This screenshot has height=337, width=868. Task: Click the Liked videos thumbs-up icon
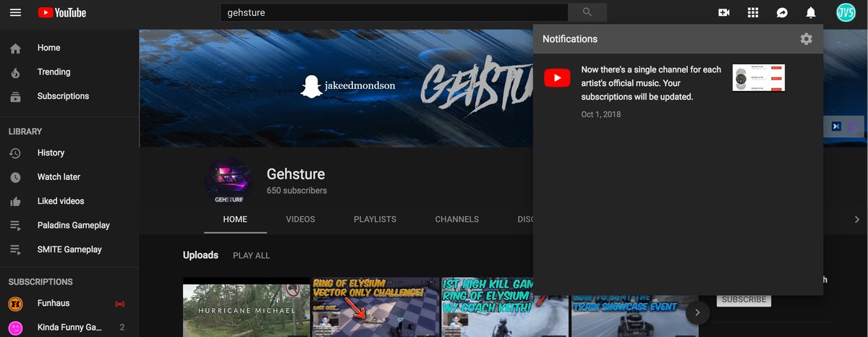15,201
